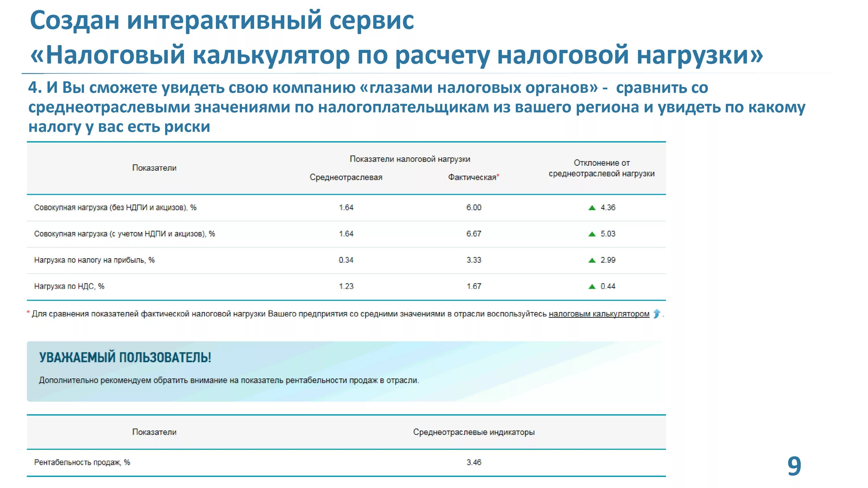The width and height of the screenshot is (868, 488).
Task: Select deviation value 5.03
Action: tap(608, 234)
